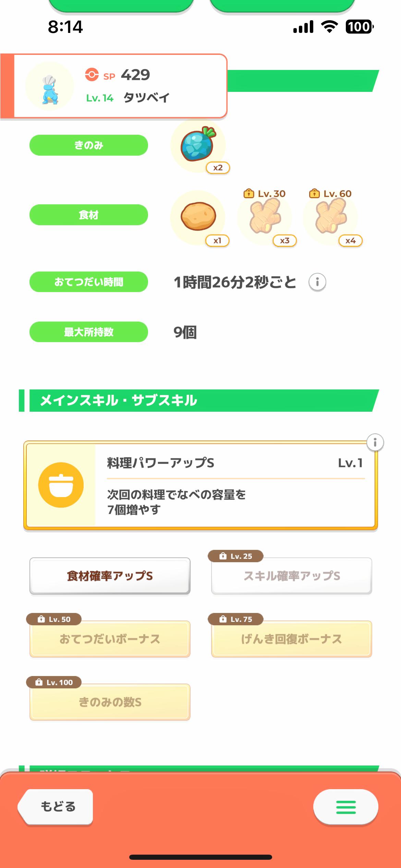The height and width of the screenshot is (868, 401).
Task: Tap the おてつだいボーナス sub skill
Action: (x=110, y=639)
